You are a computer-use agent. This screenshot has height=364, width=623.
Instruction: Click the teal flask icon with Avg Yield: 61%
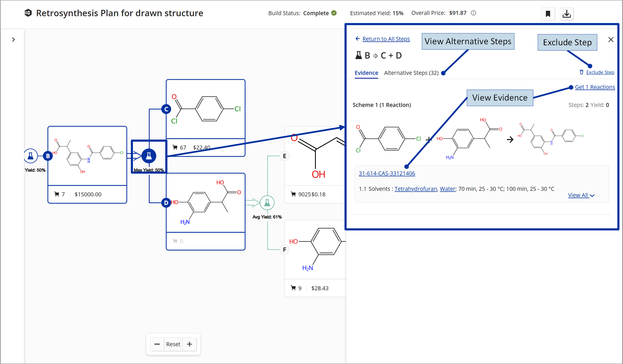pyautogui.click(x=267, y=203)
